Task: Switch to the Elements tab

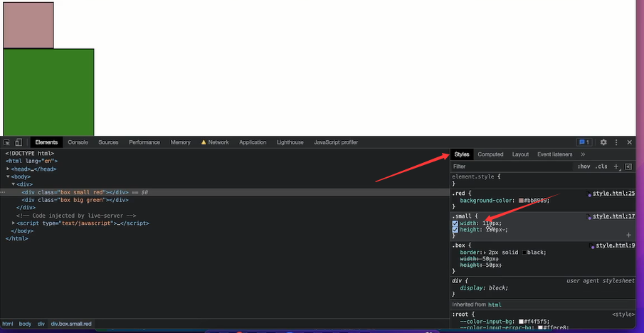Action: pos(46,142)
